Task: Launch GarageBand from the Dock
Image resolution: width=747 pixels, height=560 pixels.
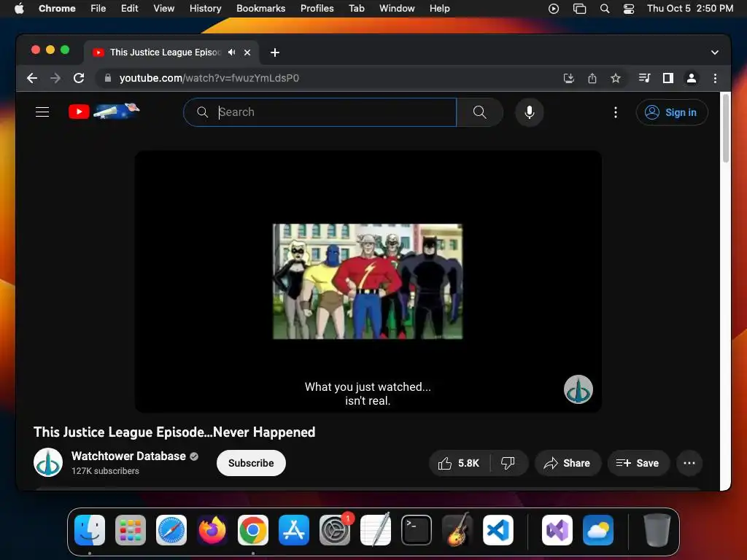Action: [x=457, y=529]
